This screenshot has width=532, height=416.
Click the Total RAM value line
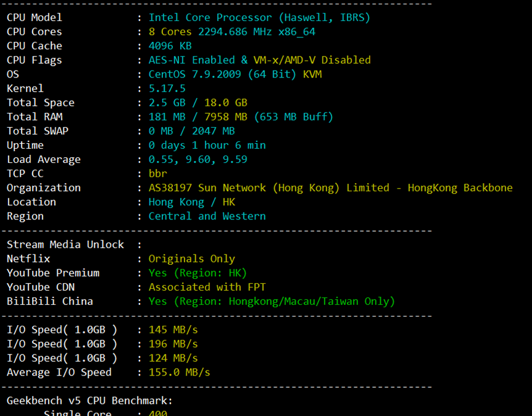[240, 117]
